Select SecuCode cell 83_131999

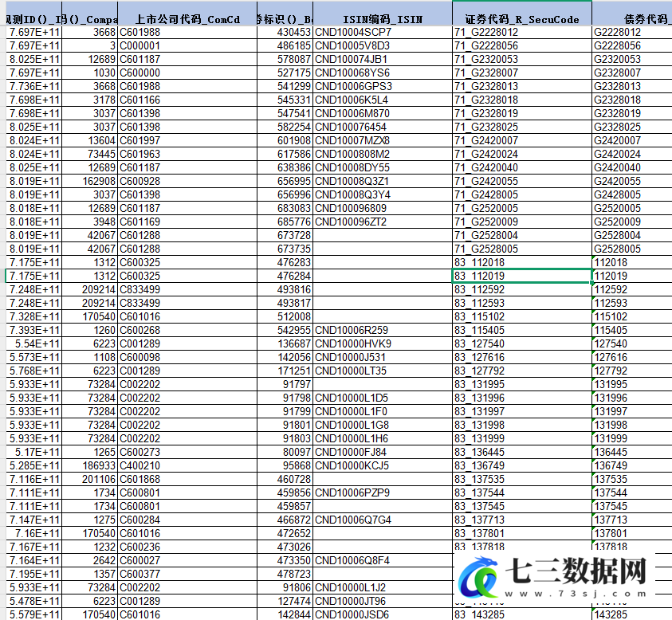pyautogui.click(x=522, y=439)
